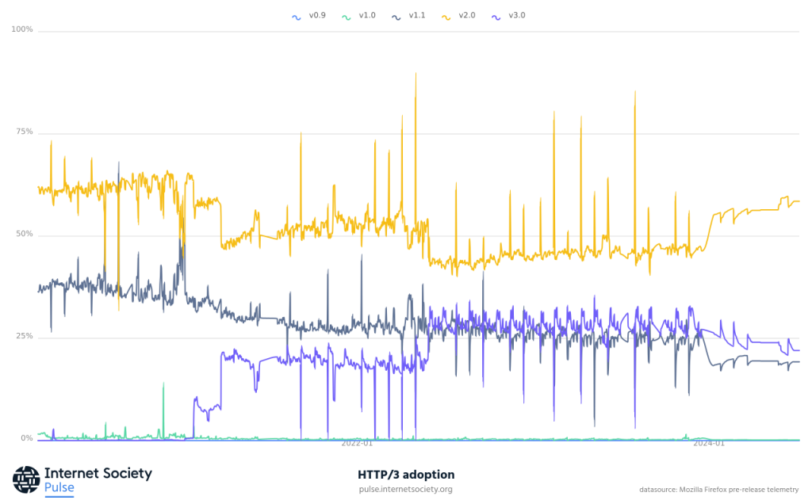The width and height of the screenshot is (812, 504).
Task: Click the Mozilla Firefox datasource text
Action: (718, 490)
